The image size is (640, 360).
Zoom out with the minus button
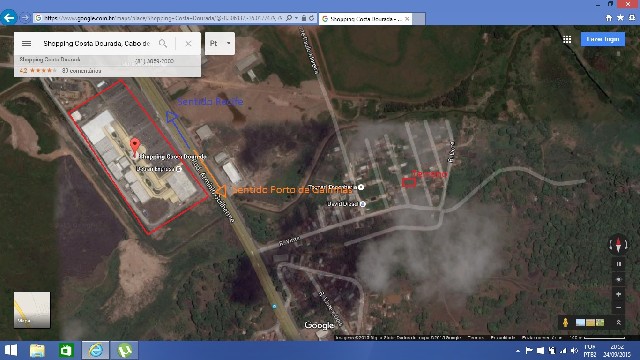(x=619, y=307)
